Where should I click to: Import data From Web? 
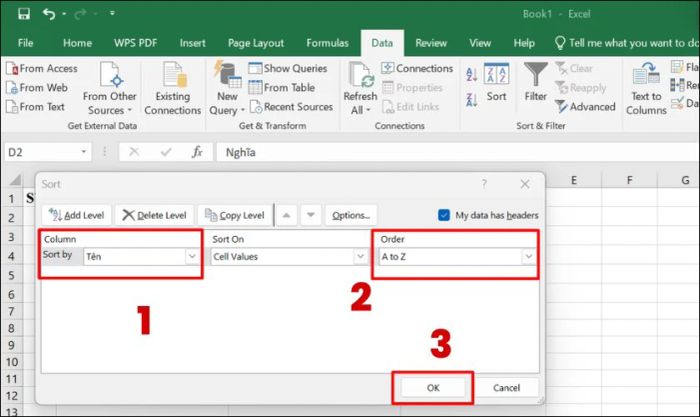37,88
